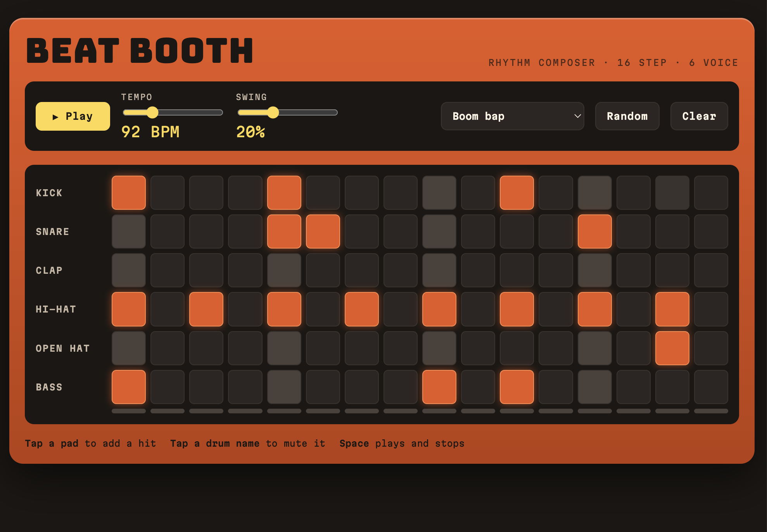
Task: Enable Open Hat pad at step 5
Action: (284, 348)
